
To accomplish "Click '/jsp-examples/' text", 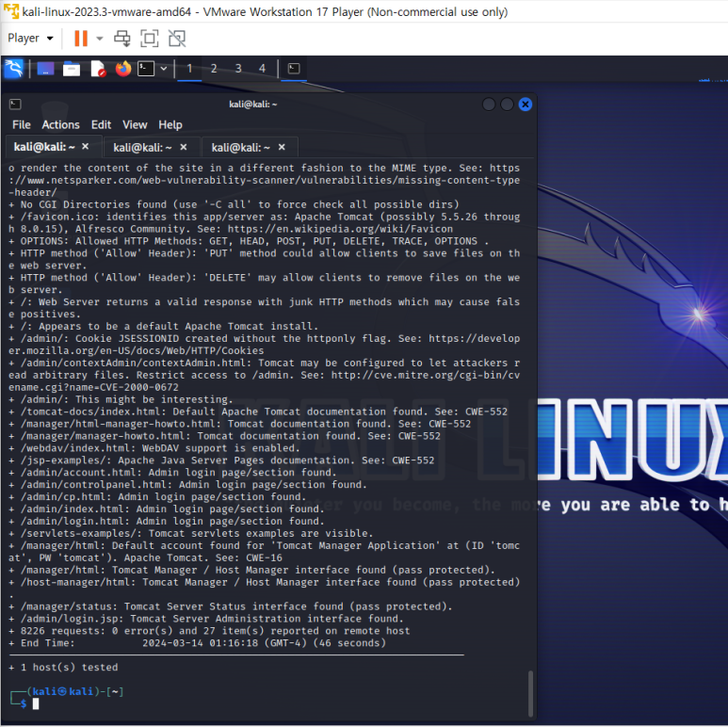I will click(66, 460).
